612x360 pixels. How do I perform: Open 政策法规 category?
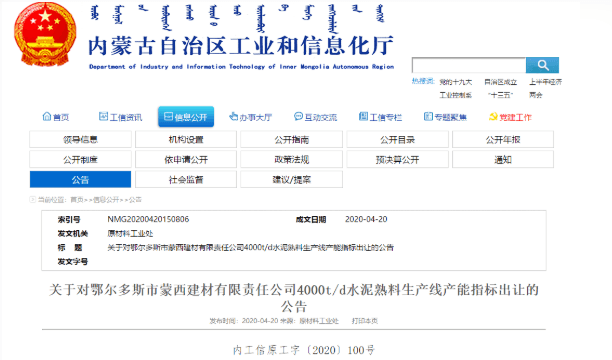[x=292, y=159]
